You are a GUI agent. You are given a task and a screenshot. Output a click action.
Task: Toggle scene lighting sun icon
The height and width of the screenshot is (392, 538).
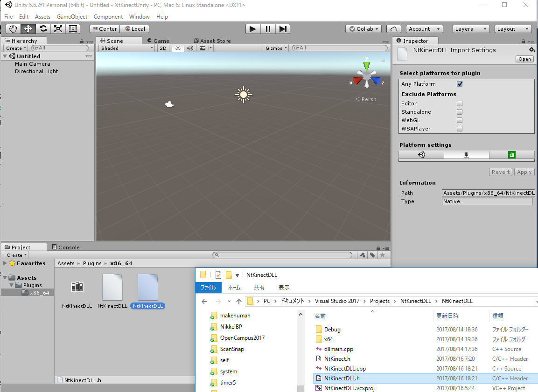point(178,48)
